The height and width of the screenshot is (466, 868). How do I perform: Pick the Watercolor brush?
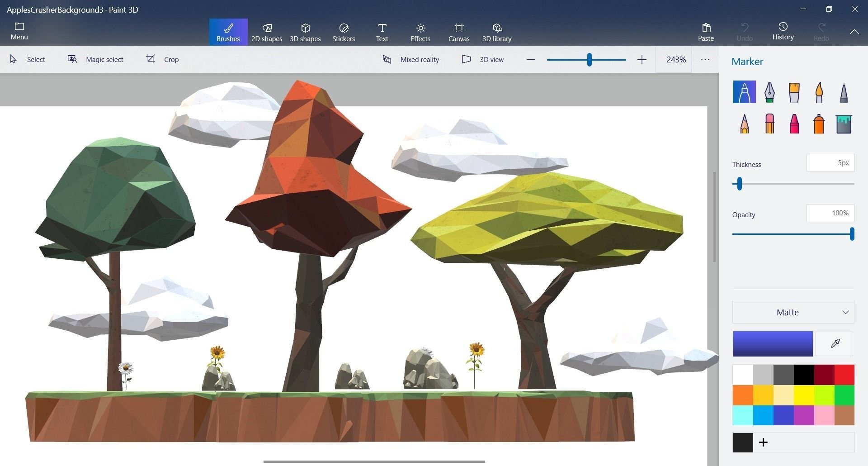pyautogui.click(x=819, y=92)
